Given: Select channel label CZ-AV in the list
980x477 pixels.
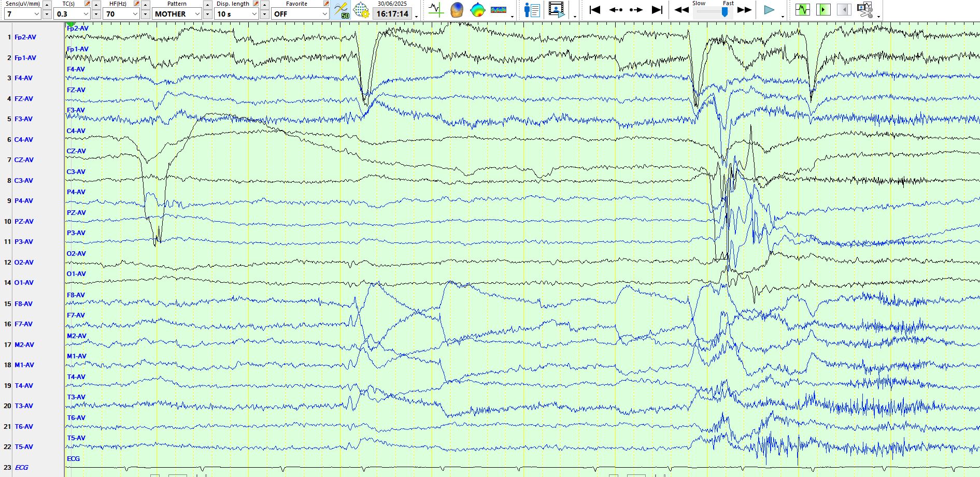Looking at the screenshot, I should click(x=24, y=160).
